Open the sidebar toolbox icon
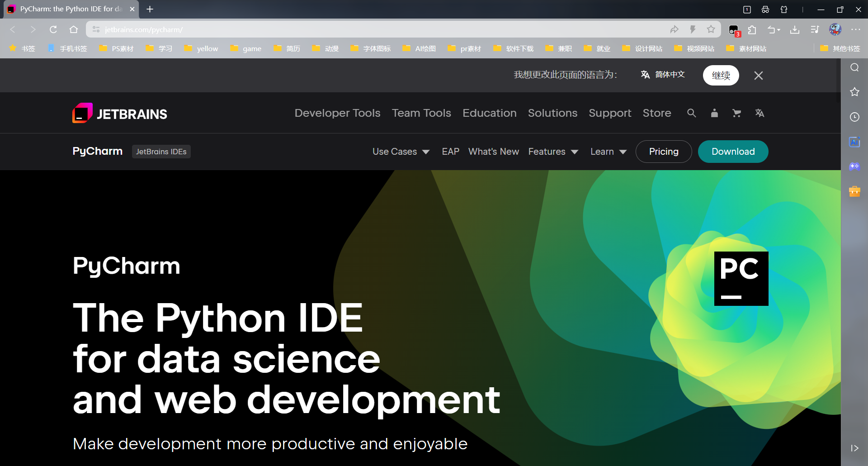 coord(854,191)
